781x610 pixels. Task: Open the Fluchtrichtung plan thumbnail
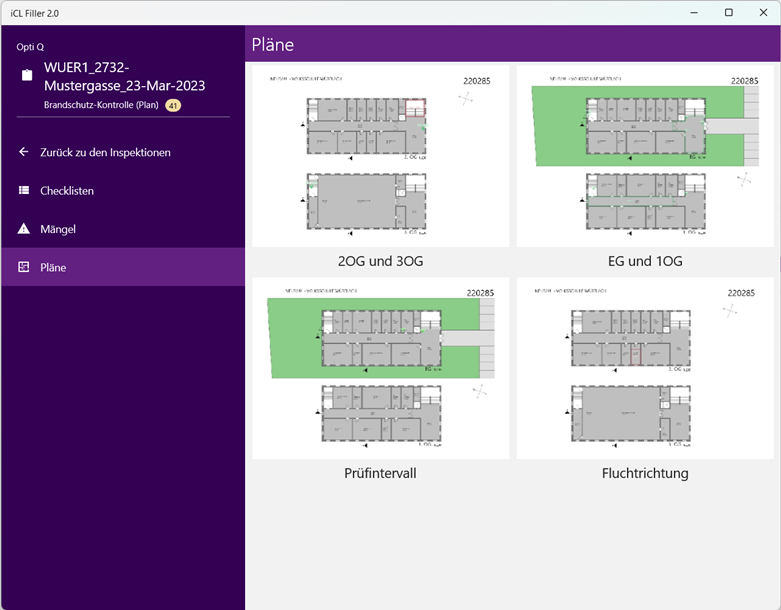(x=644, y=368)
